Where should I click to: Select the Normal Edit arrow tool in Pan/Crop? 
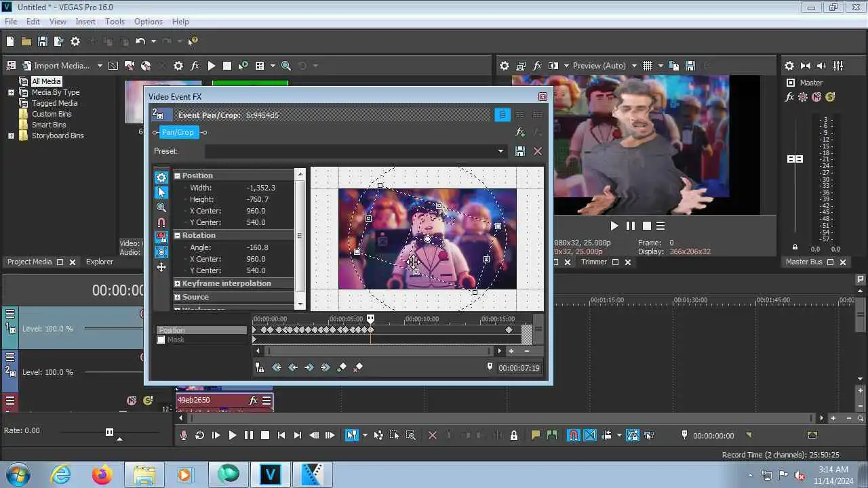(x=161, y=192)
